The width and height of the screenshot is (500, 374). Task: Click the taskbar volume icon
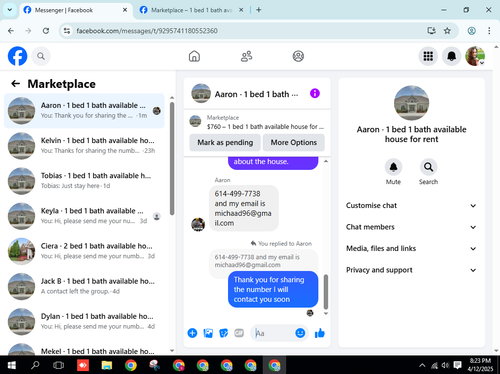[x=445, y=365]
